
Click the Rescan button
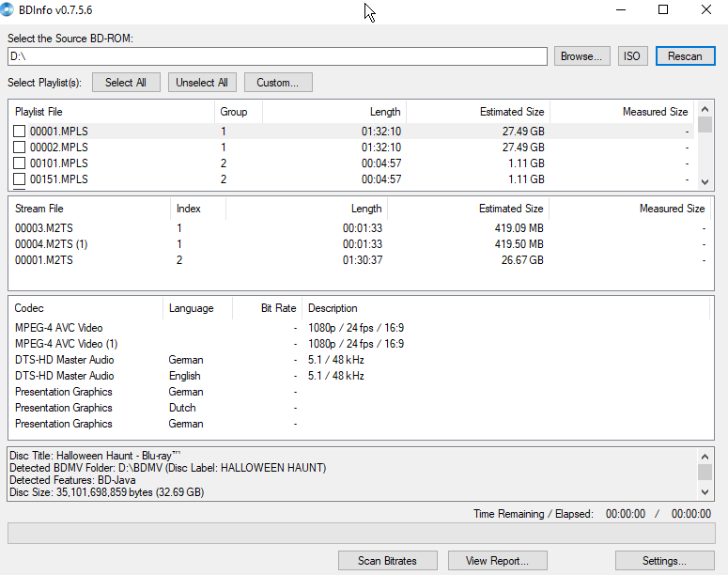686,56
